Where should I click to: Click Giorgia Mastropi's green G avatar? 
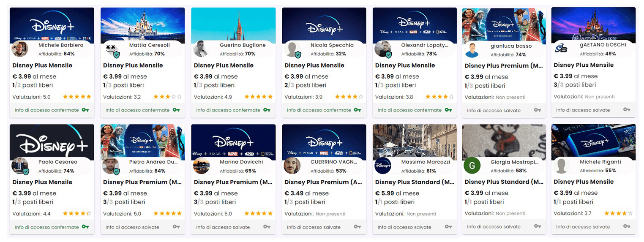(x=472, y=166)
